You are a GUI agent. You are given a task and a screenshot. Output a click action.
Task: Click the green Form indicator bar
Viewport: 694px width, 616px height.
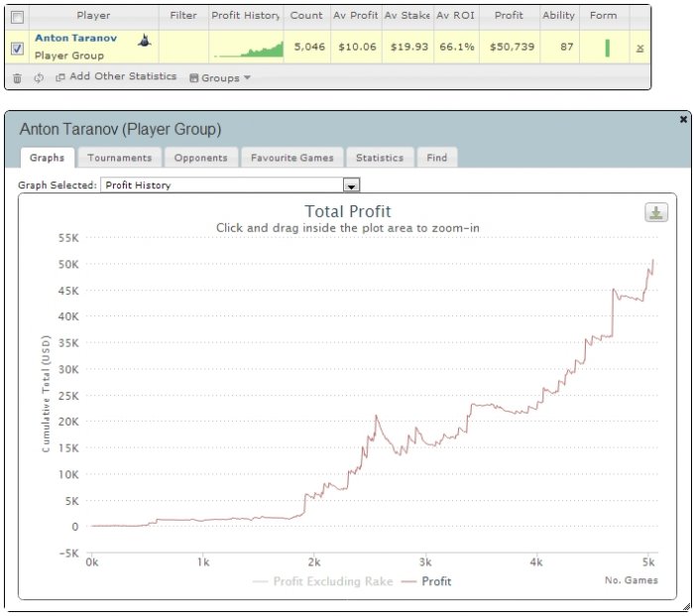pyautogui.click(x=607, y=48)
